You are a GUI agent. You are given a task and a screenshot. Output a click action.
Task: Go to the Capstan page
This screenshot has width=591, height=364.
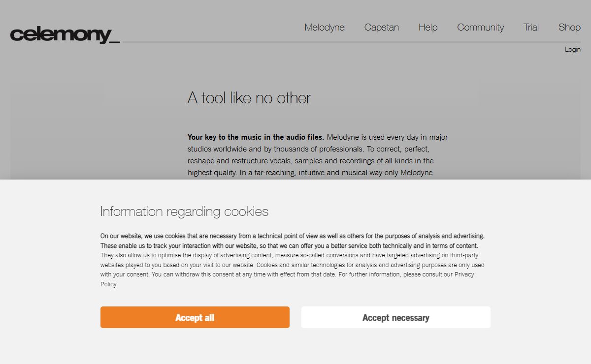point(382,28)
